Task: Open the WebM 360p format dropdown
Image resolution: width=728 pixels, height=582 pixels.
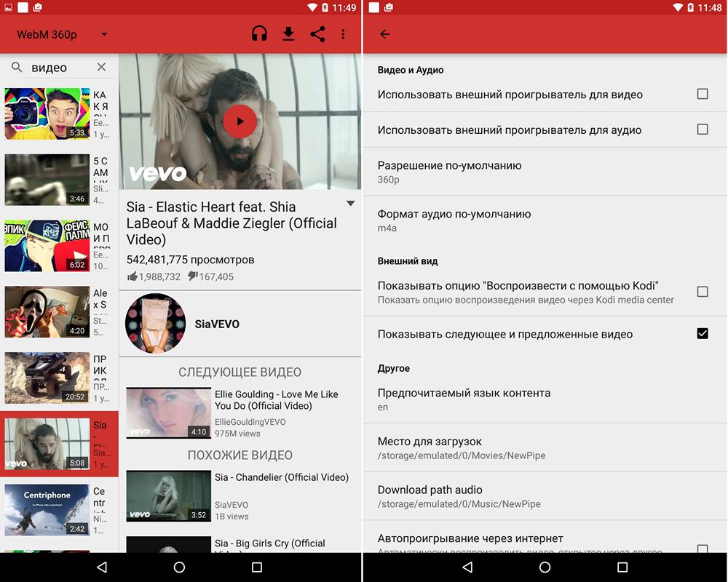Action: [x=62, y=34]
